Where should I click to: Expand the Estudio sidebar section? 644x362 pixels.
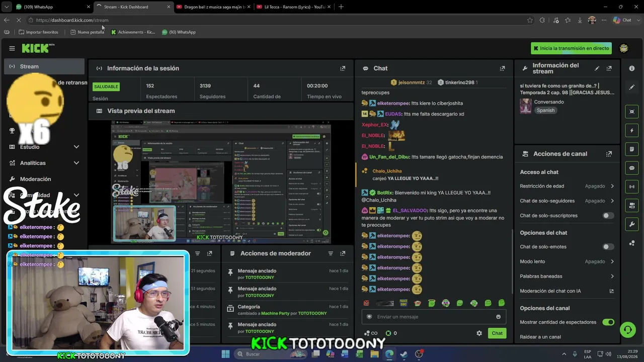tap(76, 147)
